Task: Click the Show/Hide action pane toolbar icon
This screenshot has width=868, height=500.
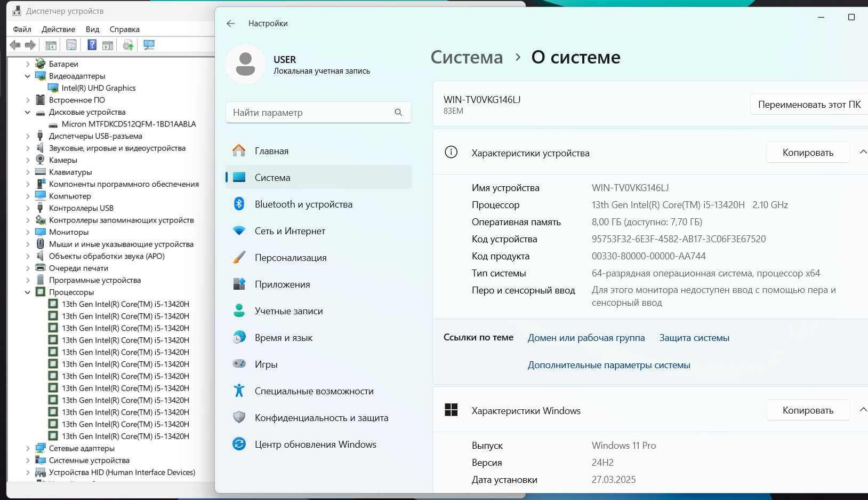Action: (108, 45)
